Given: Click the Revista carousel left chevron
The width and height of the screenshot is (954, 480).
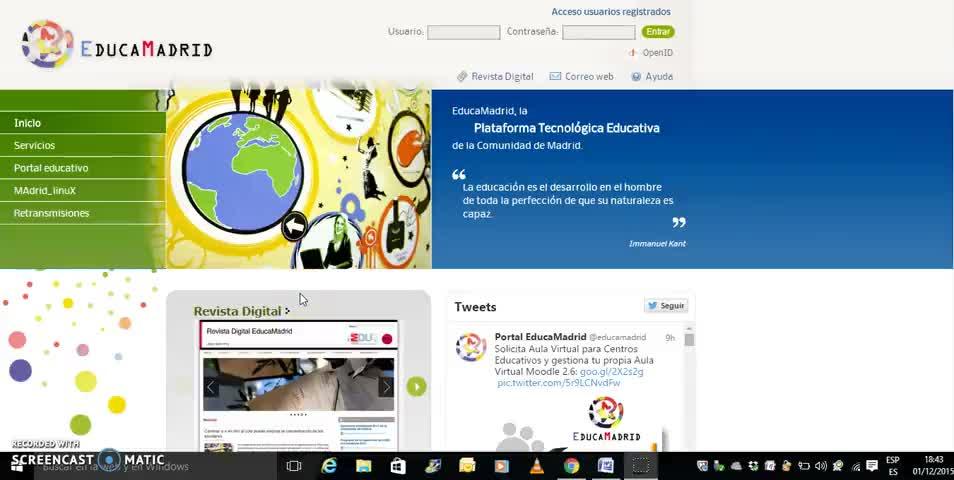Looking at the screenshot, I should click(211, 386).
